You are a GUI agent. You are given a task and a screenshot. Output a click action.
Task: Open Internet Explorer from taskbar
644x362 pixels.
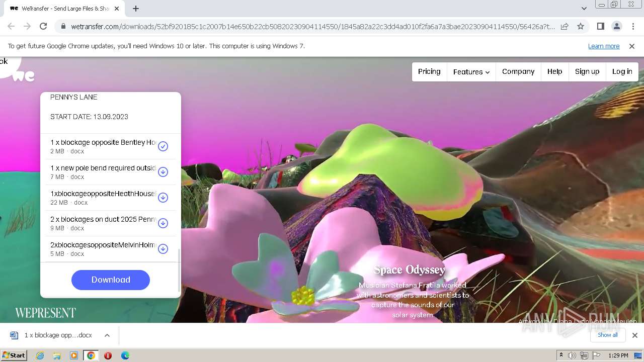40,355
